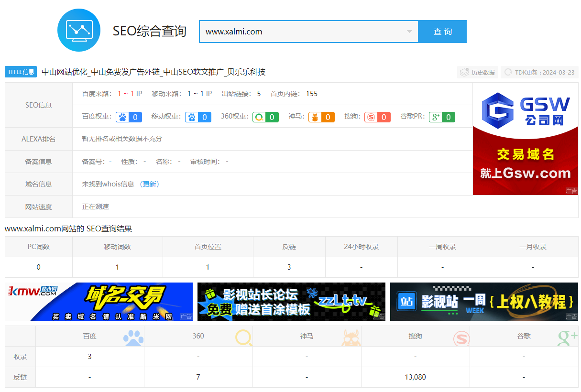Click the 移动权重 paw badge

pyautogui.click(x=198, y=117)
